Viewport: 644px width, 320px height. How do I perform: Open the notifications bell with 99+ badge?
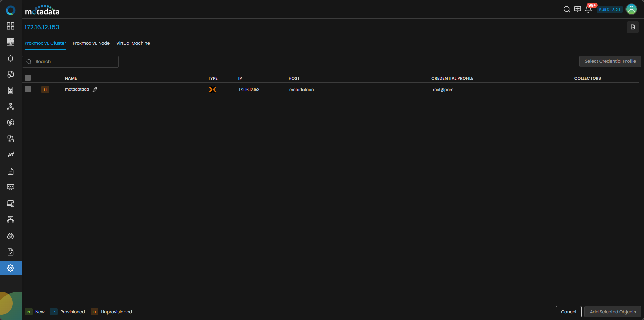(588, 9)
